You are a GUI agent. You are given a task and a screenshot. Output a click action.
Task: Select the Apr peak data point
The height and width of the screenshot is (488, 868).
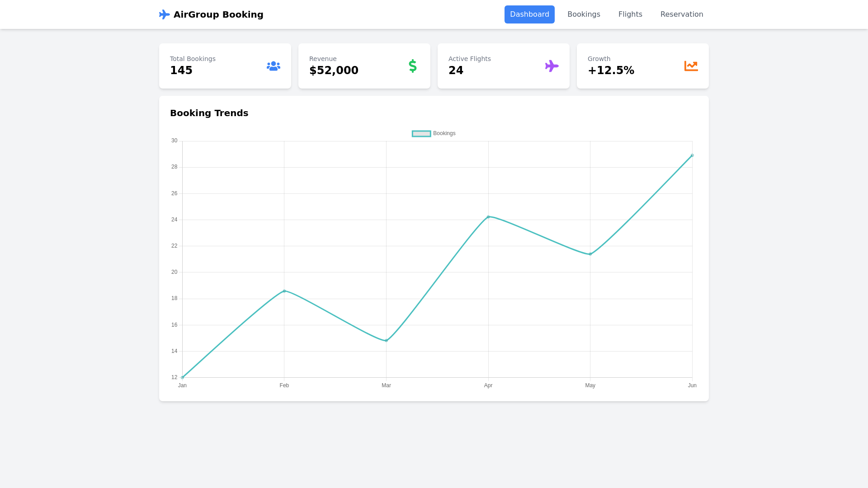[488, 217]
